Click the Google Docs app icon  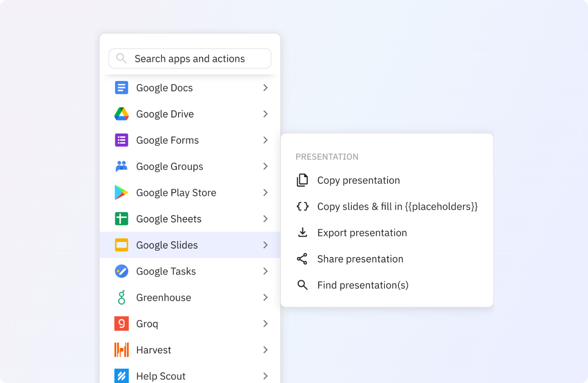click(121, 88)
